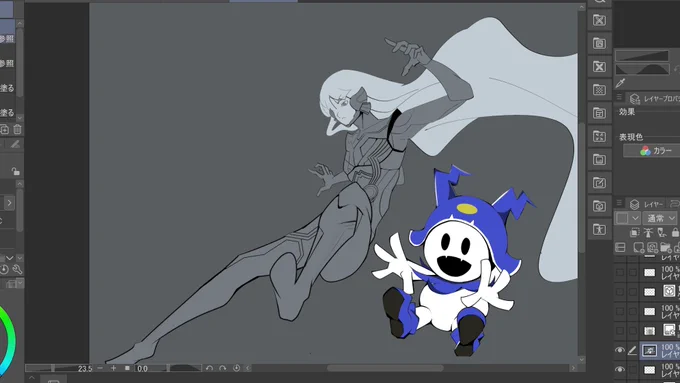The height and width of the screenshot is (383, 680).
Task: Click the right chevron button on left panel
Action: click(9, 203)
